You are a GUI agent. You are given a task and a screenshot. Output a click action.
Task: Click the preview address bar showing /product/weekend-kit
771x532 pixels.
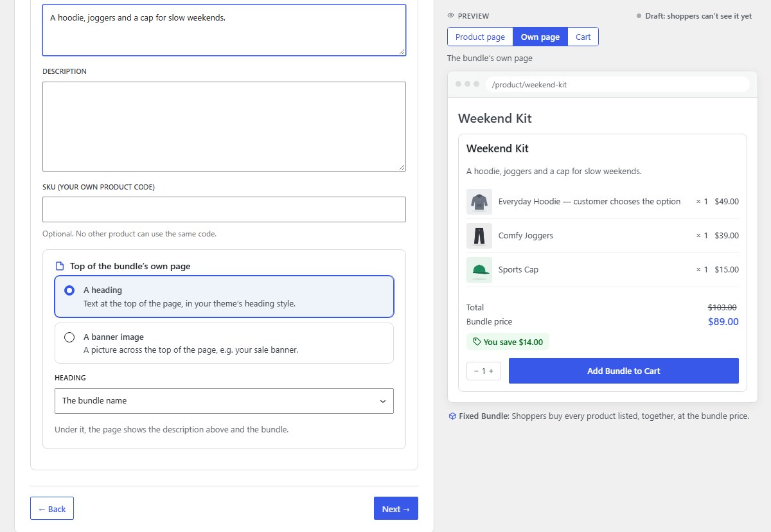coord(617,84)
